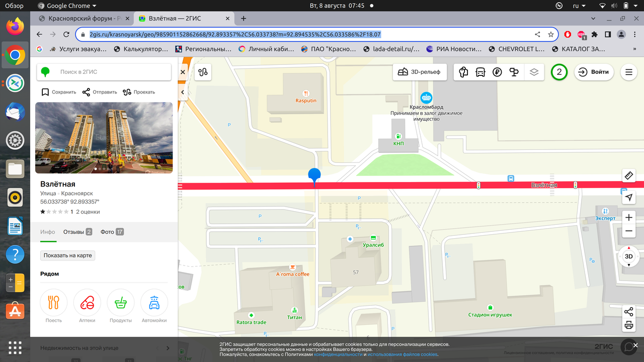The image size is (644, 362).
Task: Collapse the left info panel with chevron
Action: click(x=183, y=92)
